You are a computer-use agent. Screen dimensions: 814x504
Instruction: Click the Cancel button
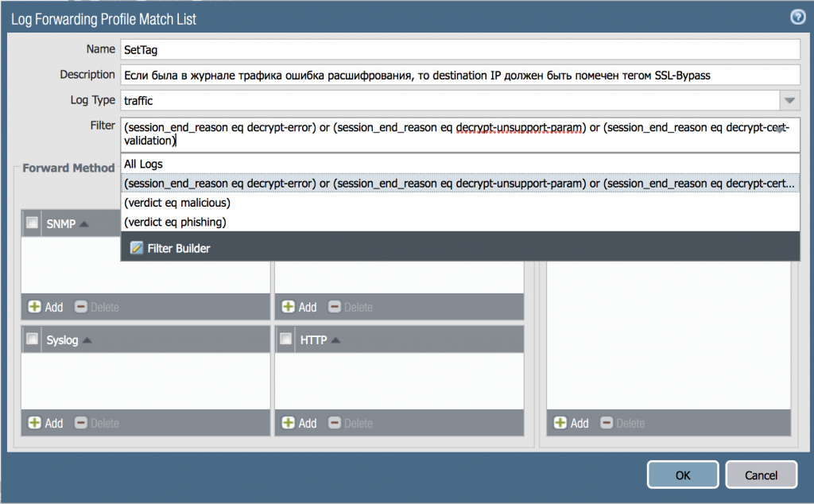(x=761, y=475)
